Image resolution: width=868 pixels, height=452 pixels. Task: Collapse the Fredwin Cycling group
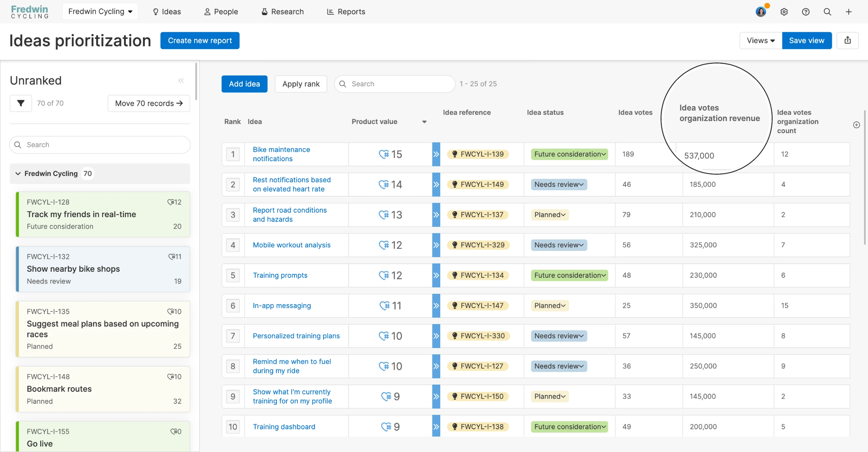[18, 174]
